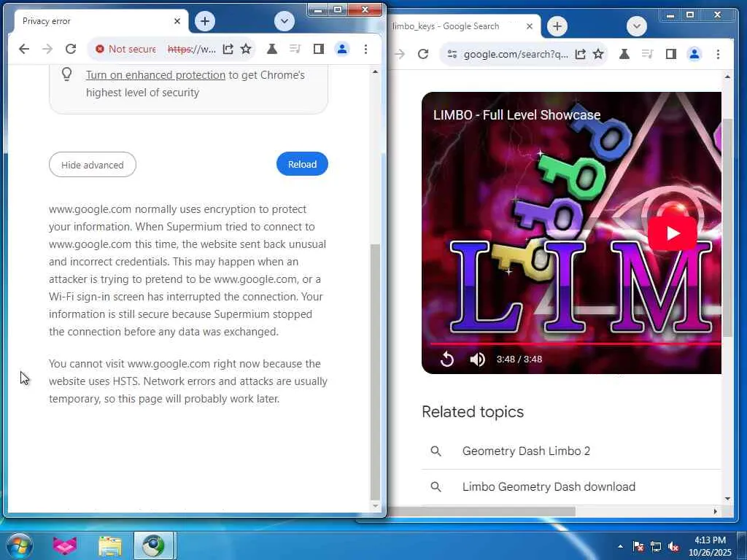Click Google window horizontal scrollbar right arrow
This screenshot has width=747, height=560.
[x=715, y=511]
